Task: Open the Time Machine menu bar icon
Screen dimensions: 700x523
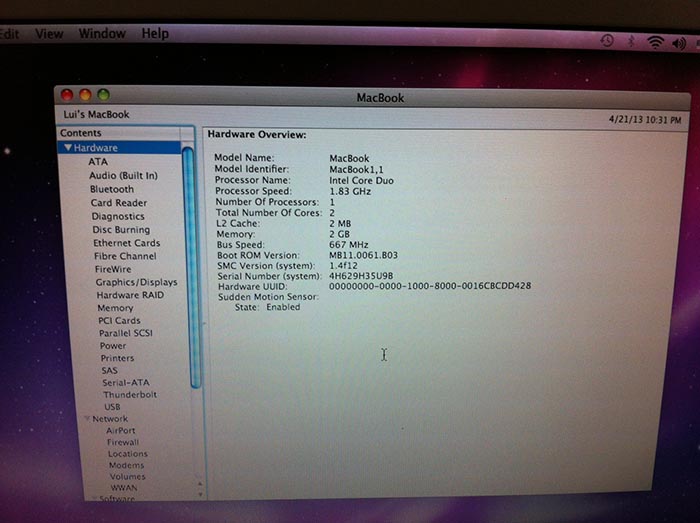Action: click(x=606, y=41)
